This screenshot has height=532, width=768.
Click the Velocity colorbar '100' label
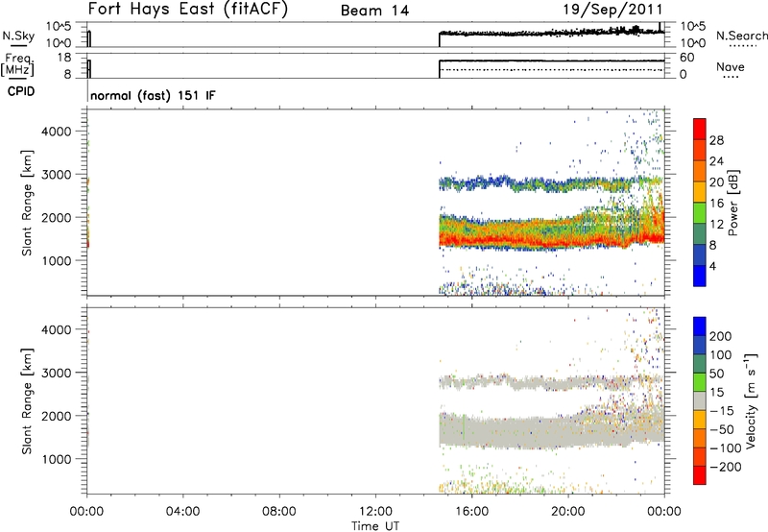[721, 354]
